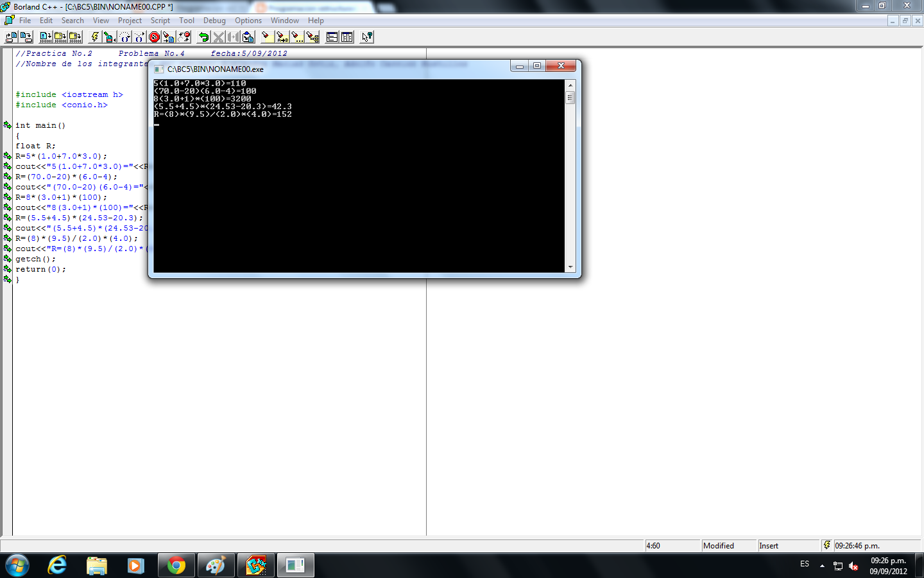Open the Options menu
The width and height of the screenshot is (924, 578).
tap(248, 20)
